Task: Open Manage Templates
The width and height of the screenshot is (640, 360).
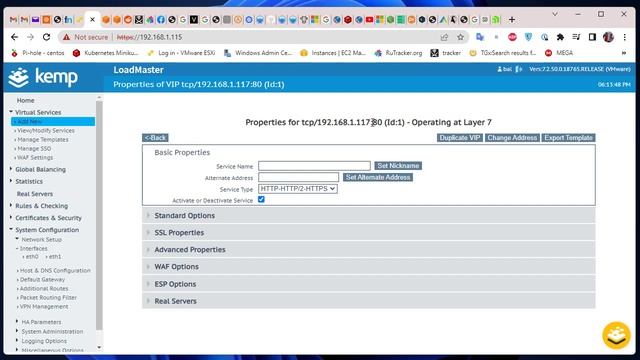Action: (x=43, y=140)
